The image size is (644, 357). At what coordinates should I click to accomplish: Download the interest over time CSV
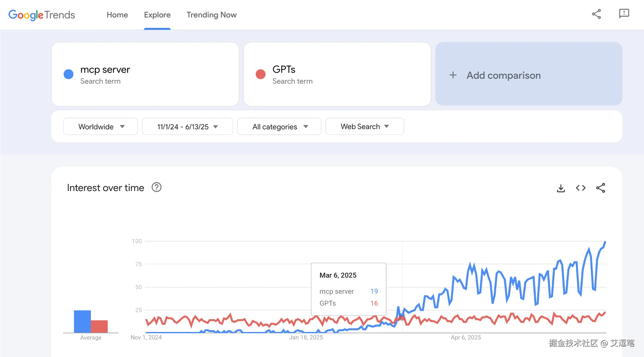(561, 188)
